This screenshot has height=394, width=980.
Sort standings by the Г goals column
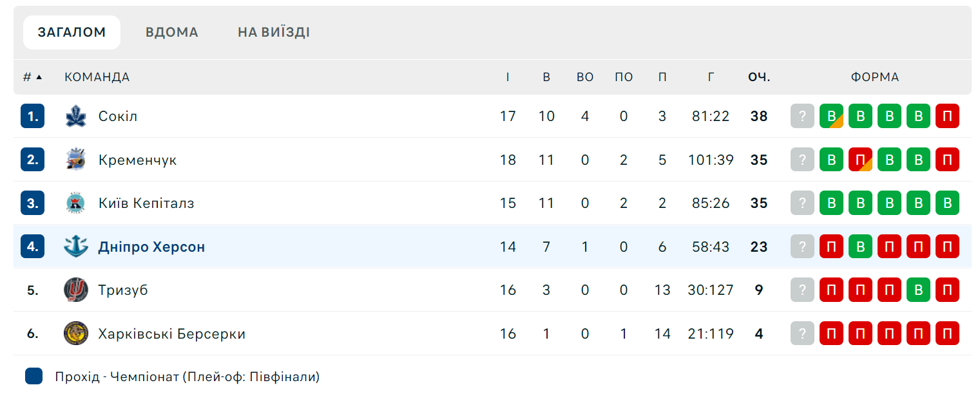(711, 77)
